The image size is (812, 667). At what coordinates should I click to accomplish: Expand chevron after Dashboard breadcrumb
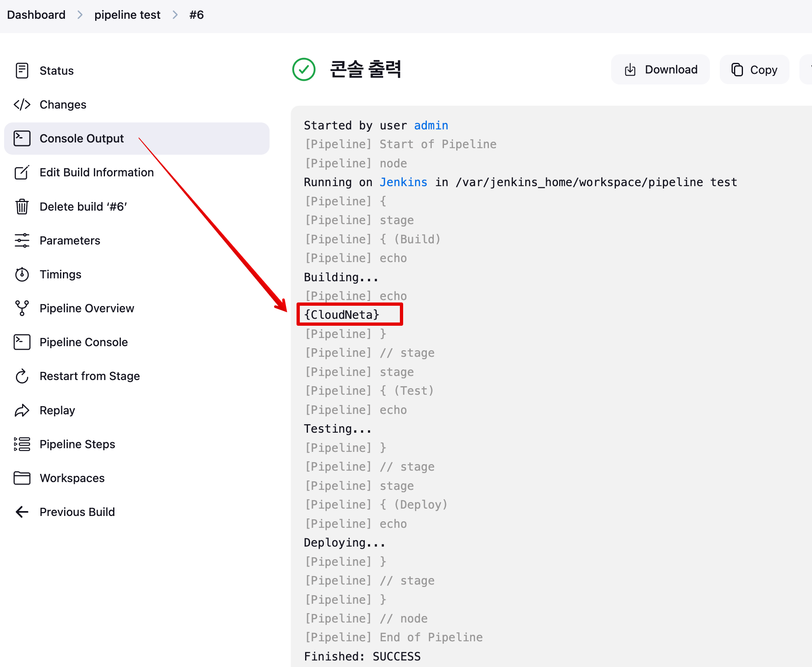pyautogui.click(x=80, y=15)
